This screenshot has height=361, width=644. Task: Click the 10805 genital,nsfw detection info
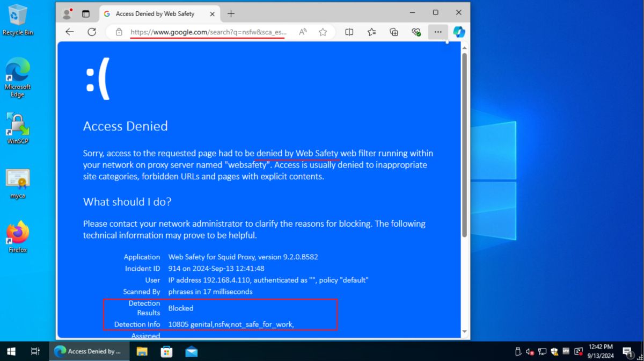pos(231,324)
